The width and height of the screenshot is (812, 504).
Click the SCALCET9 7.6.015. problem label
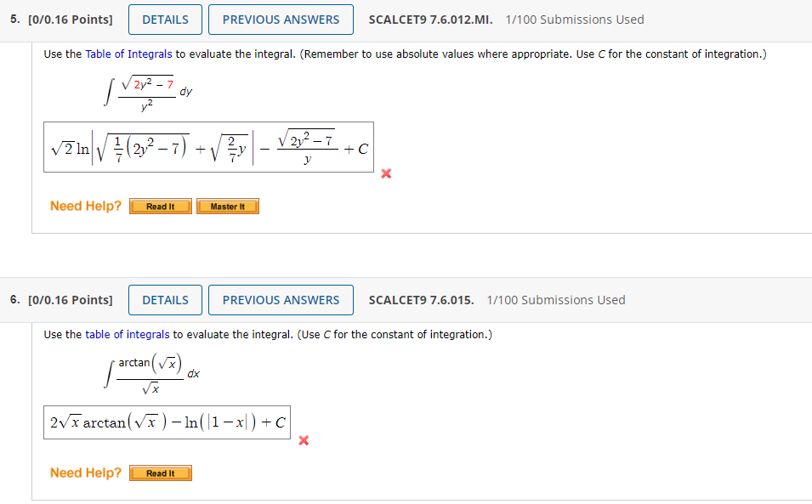[x=417, y=299]
